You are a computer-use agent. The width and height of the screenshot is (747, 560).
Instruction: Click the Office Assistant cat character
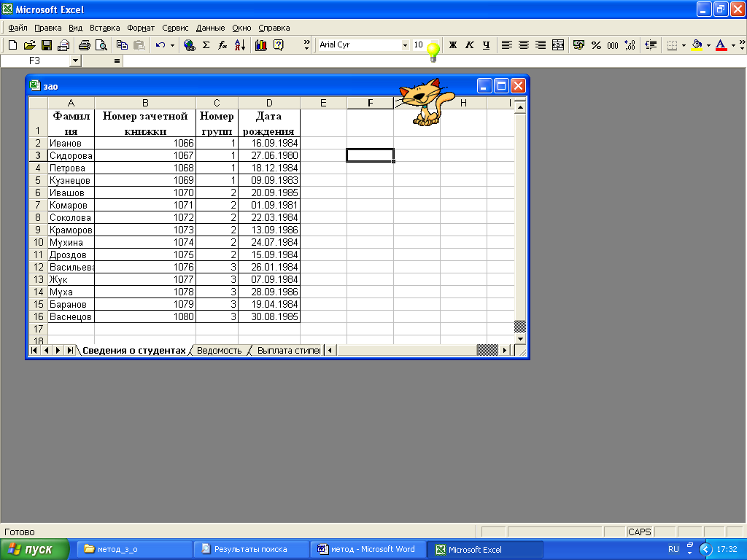tap(425, 102)
